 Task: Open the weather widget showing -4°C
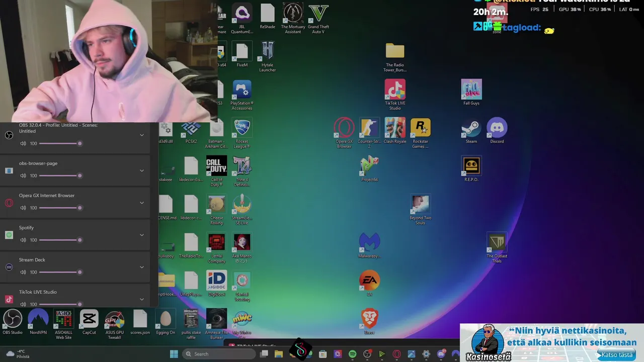(17, 354)
